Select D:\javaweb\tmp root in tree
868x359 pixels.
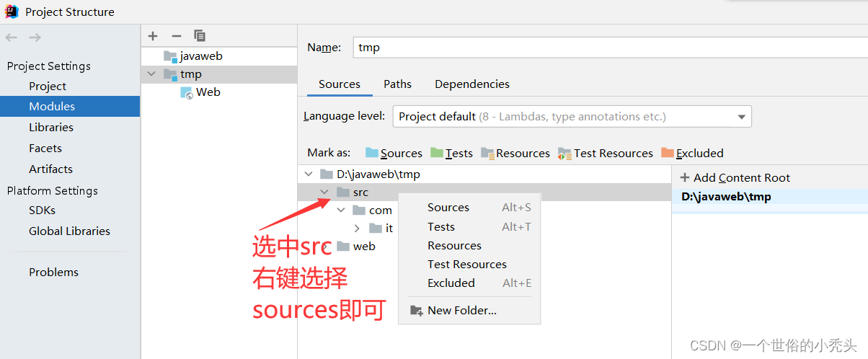pos(484,174)
